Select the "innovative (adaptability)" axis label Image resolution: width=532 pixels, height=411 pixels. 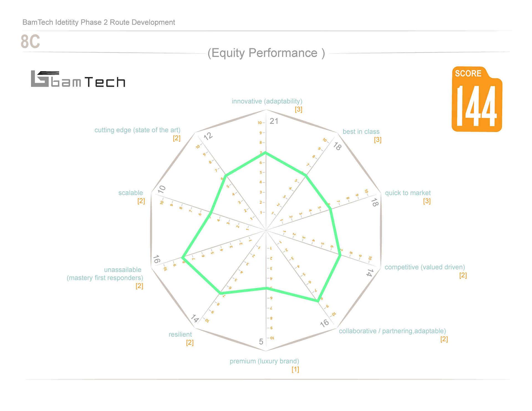coord(267,101)
